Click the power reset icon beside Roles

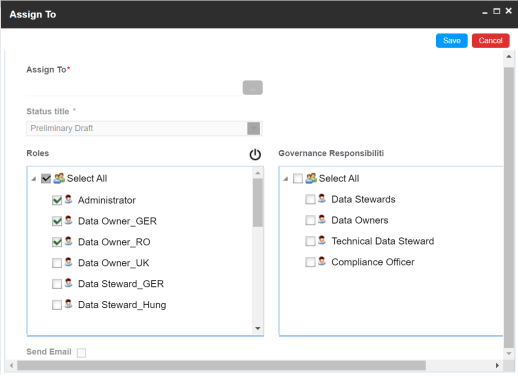tap(255, 154)
